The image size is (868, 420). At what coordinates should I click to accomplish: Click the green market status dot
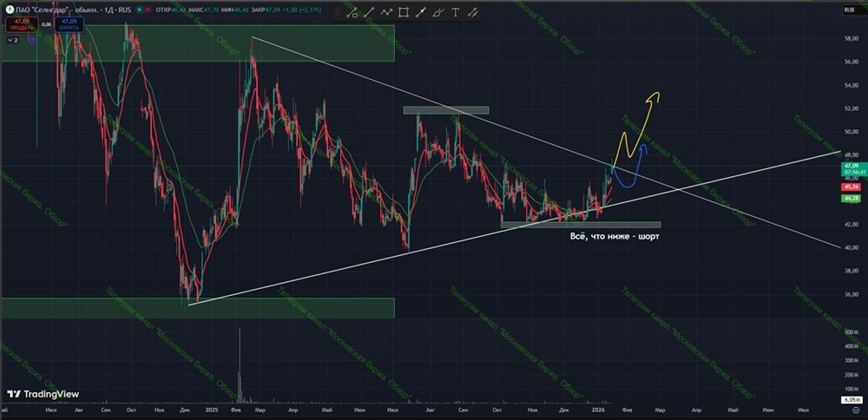pyautogui.click(x=140, y=10)
